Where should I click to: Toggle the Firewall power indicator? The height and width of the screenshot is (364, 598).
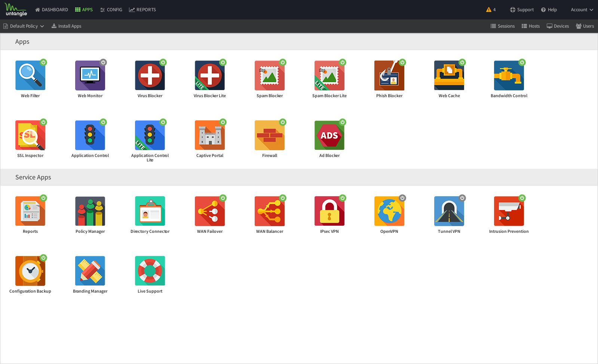(283, 122)
